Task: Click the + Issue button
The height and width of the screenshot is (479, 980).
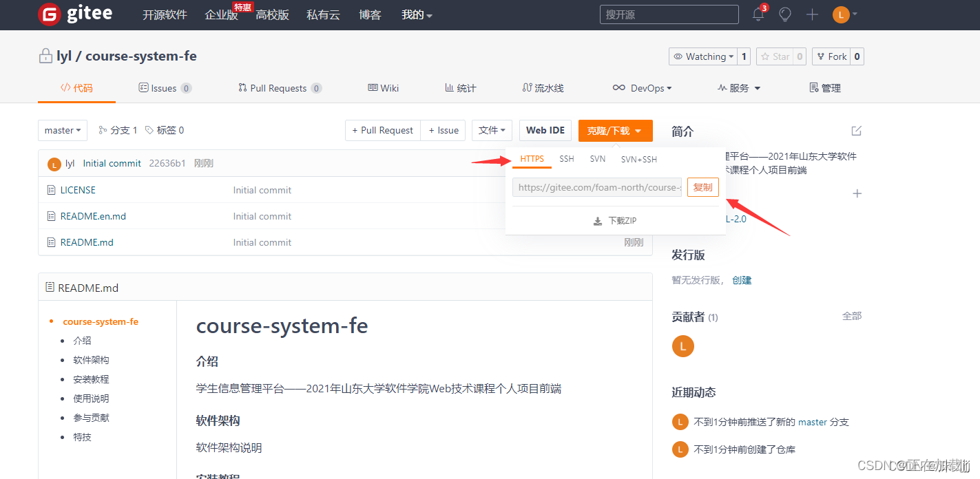Action: (444, 130)
